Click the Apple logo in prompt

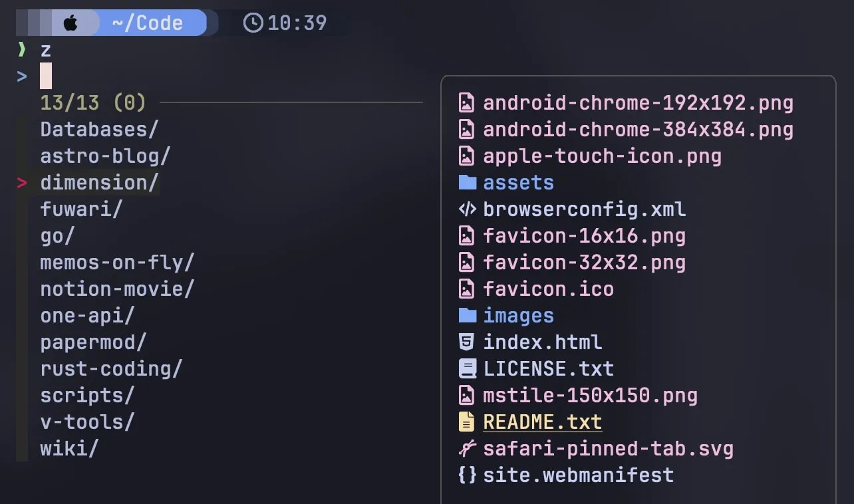(x=71, y=23)
